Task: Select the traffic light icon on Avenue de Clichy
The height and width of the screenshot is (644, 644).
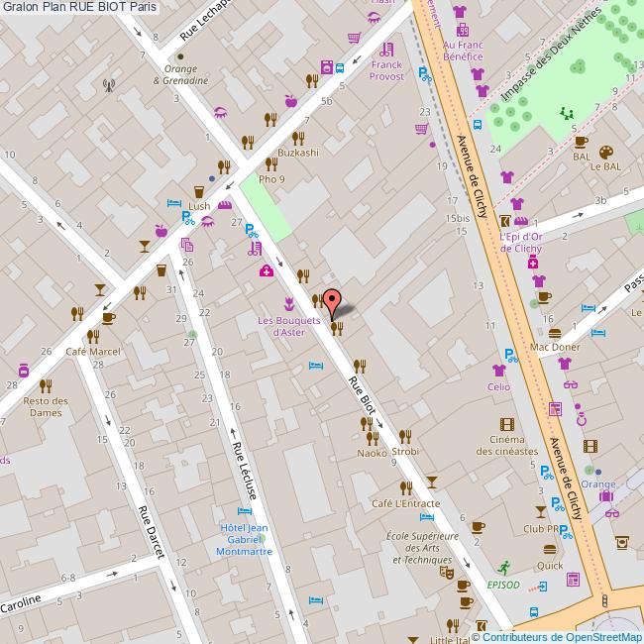Action: click(x=604, y=602)
